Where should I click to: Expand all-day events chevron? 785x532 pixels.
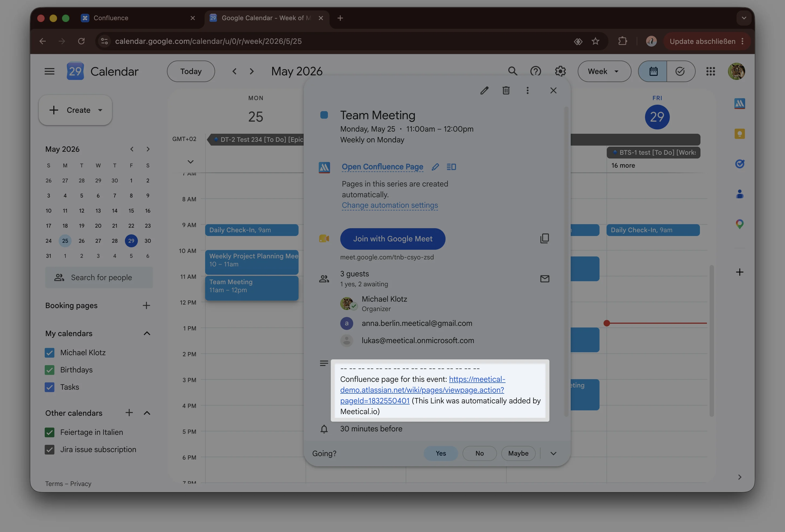191,162
